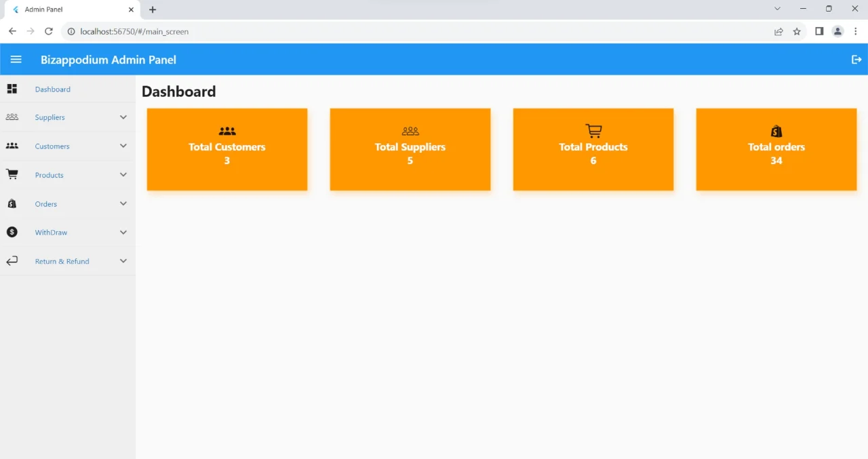
Task: Click the logout icon in app bar
Action: pos(856,60)
